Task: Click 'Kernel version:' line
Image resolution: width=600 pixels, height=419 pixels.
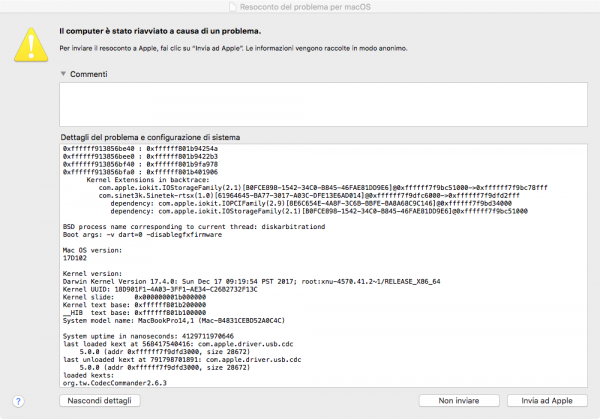Action: pyautogui.click(x=92, y=274)
